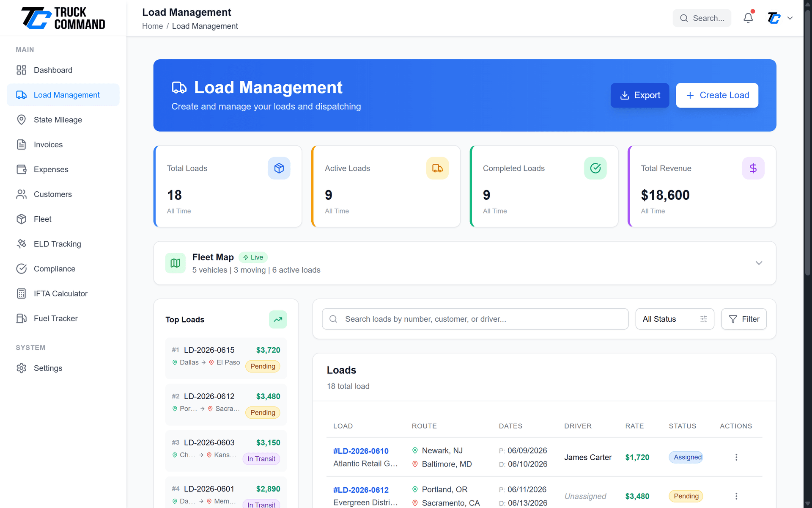812x508 pixels.
Task: Click In Transit badge on LD-2026-0603
Action: (x=261, y=459)
